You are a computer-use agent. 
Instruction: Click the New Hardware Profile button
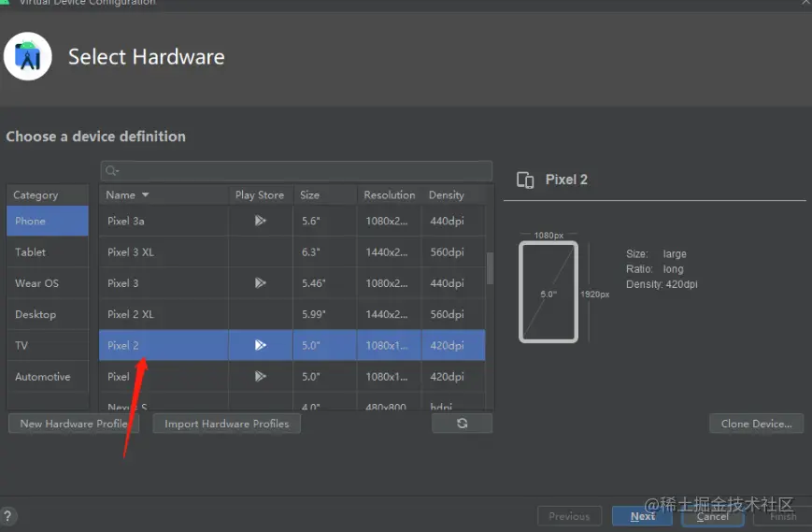tap(74, 424)
